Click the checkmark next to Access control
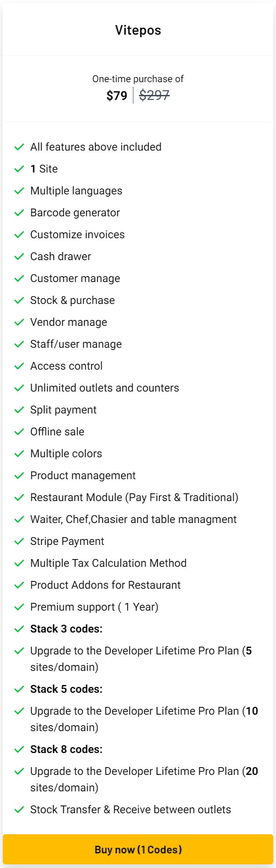Image resolution: width=276 pixels, height=868 pixels. [19, 366]
